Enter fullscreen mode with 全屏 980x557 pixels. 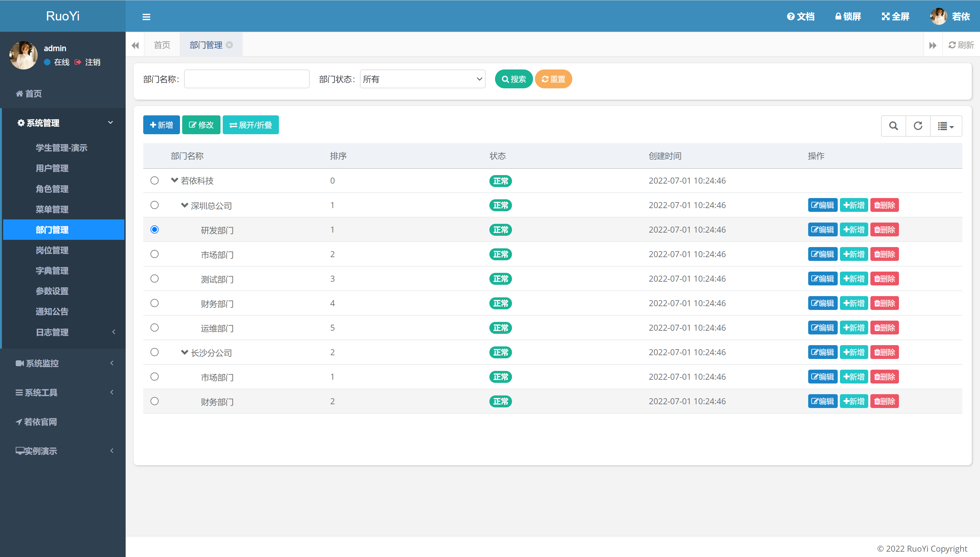tap(896, 16)
